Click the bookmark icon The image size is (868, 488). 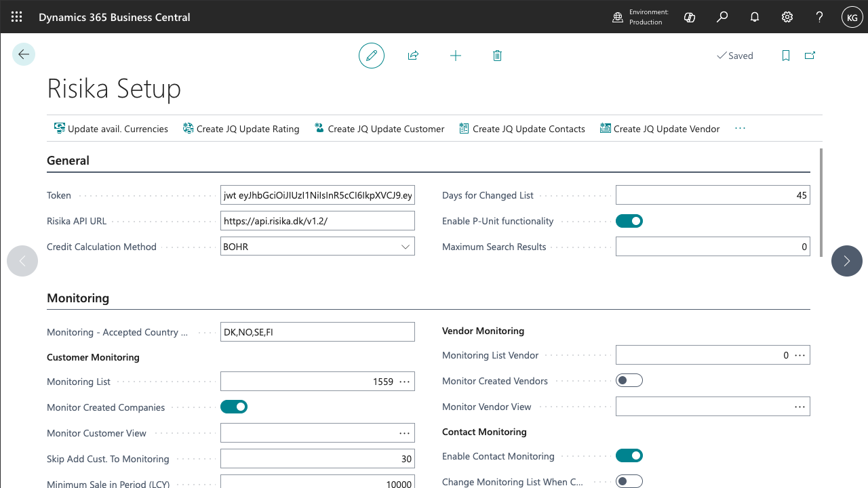click(x=786, y=56)
